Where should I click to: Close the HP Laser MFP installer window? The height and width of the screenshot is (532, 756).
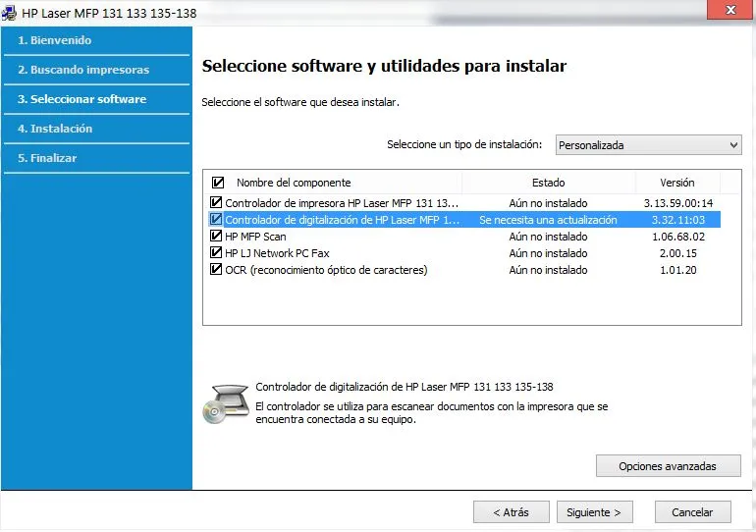pos(730,9)
